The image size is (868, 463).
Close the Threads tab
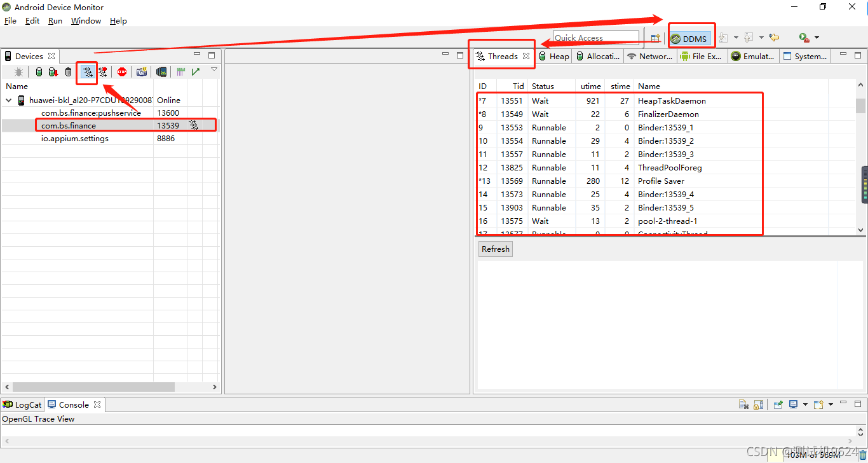(526, 56)
